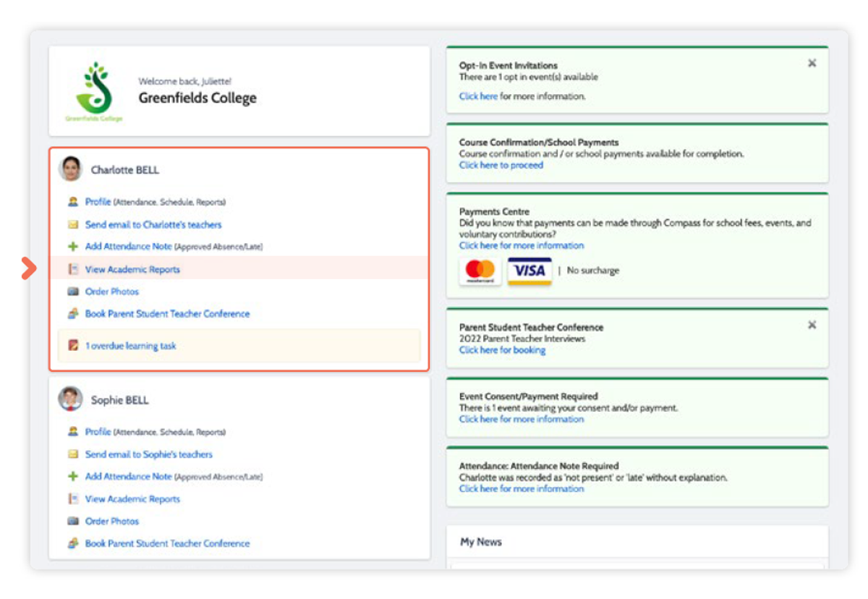
Task: Dismiss the Opt-In Event Invitations alert
Action: tap(812, 64)
